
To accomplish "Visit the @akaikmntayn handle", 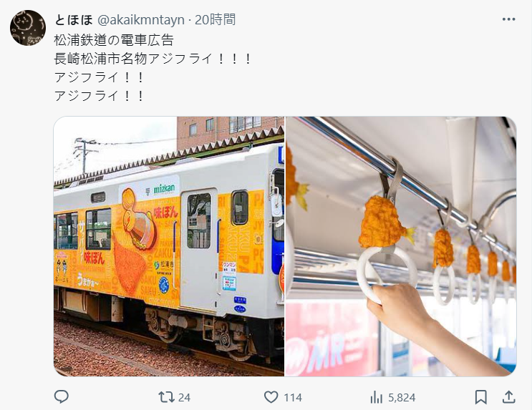I will pyautogui.click(x=141, y=20).
